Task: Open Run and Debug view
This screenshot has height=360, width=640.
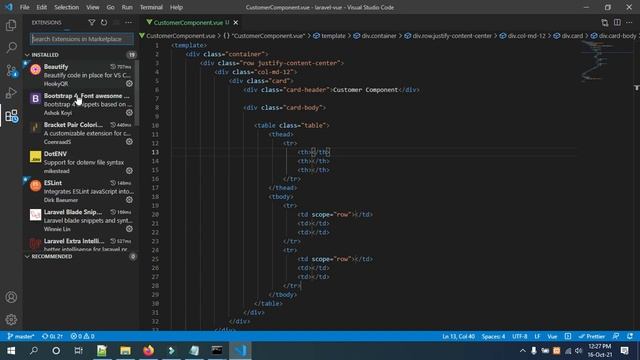Action: (x=11, y=93)
